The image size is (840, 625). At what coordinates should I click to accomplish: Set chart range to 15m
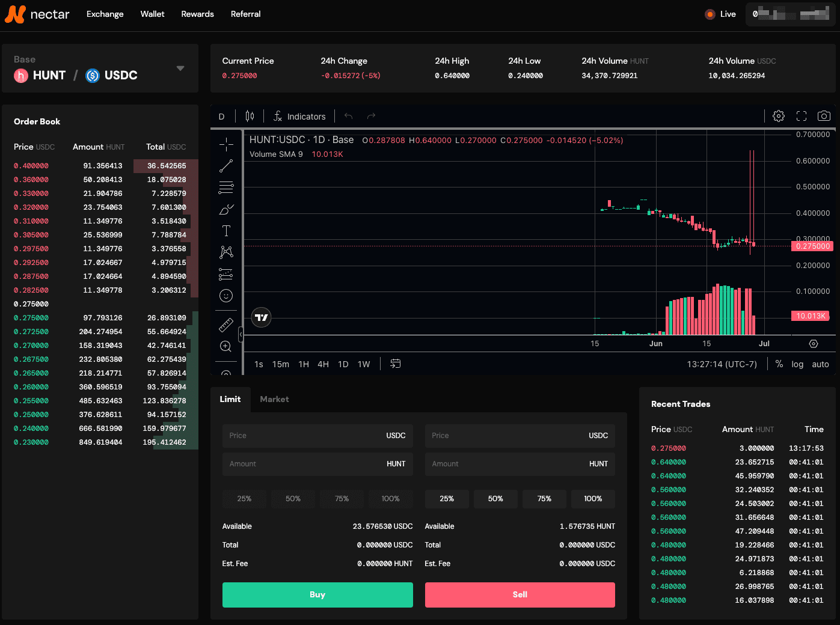coord(280,364)
